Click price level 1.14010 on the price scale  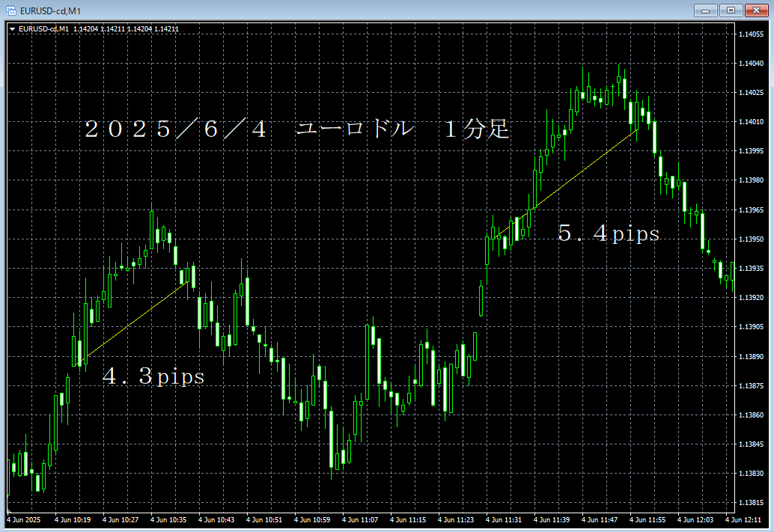pos(751,121)
